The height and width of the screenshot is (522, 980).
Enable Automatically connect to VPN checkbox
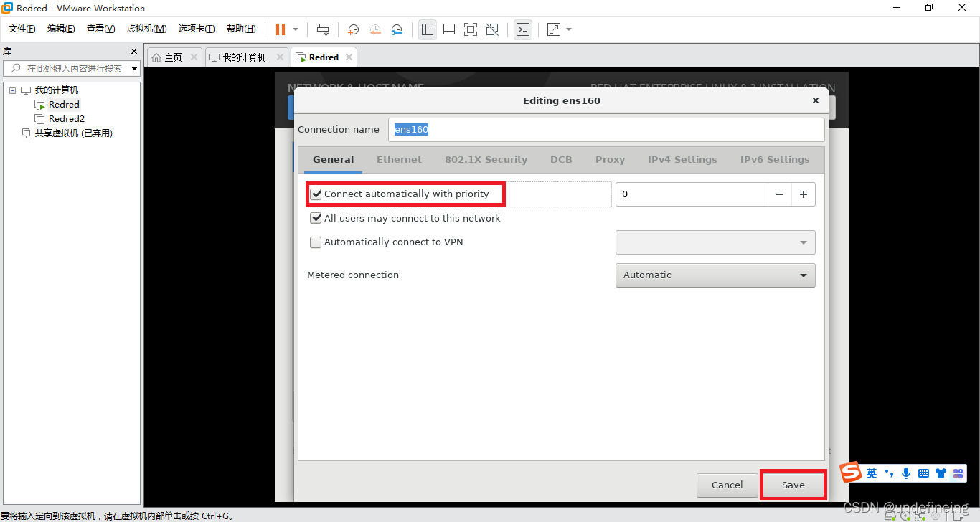[x=316, y=242]
